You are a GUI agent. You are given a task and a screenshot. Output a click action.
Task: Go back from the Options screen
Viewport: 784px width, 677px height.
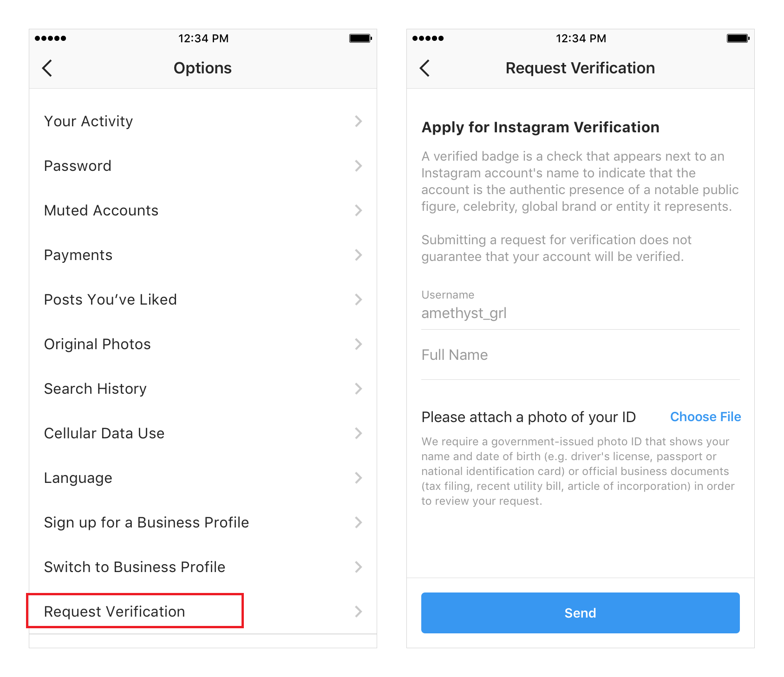click(x=47, y=68)
